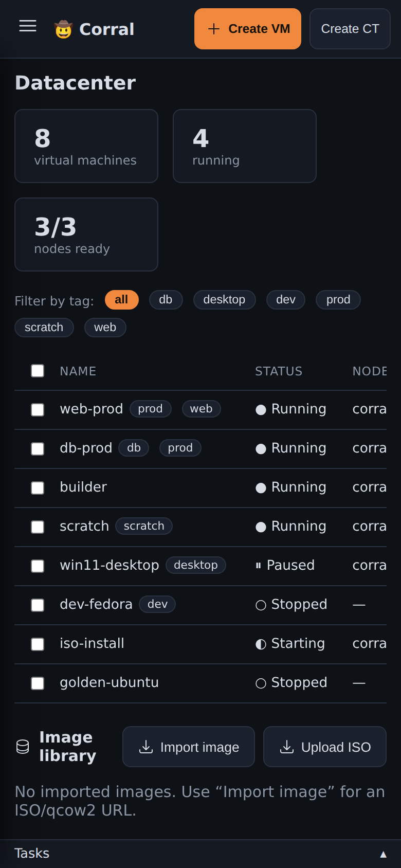The height and width of the screenshot is (868, 401).
Task: Click the running status dot of scratch
Action: (x=261, y=527)
